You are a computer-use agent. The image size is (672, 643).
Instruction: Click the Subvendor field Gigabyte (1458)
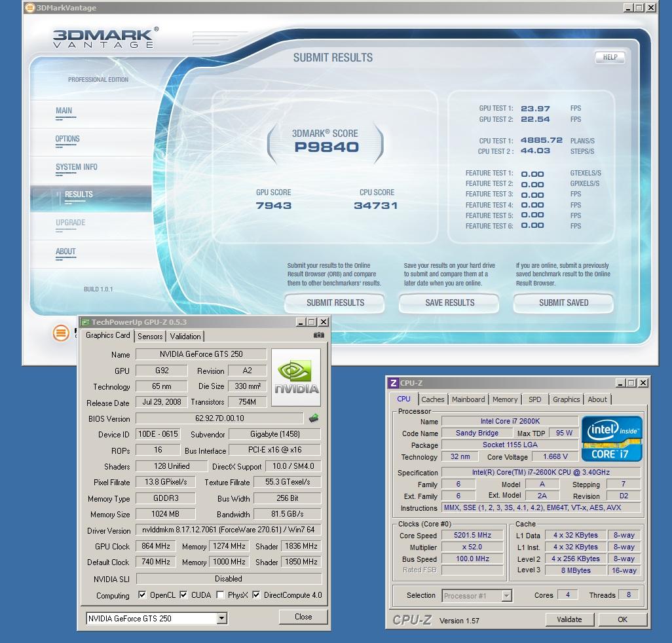274,434
